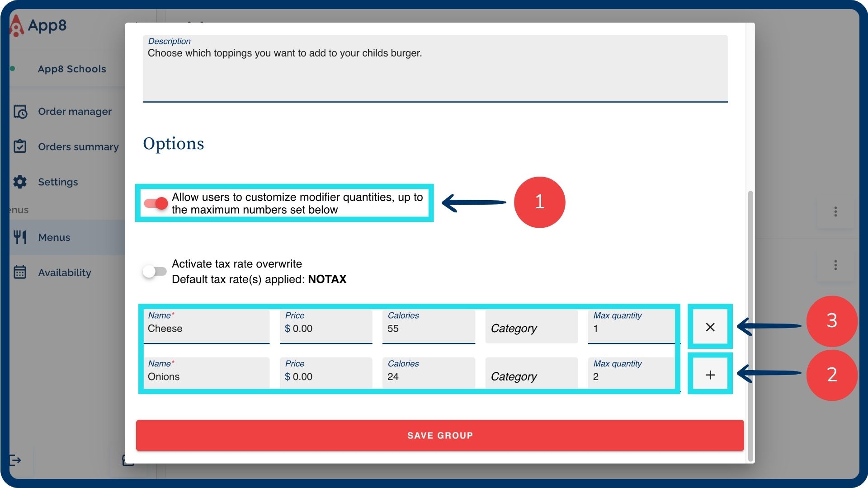868x488 pixels.
Task: Click the plus icon to add a new option row
Action: 710,375
